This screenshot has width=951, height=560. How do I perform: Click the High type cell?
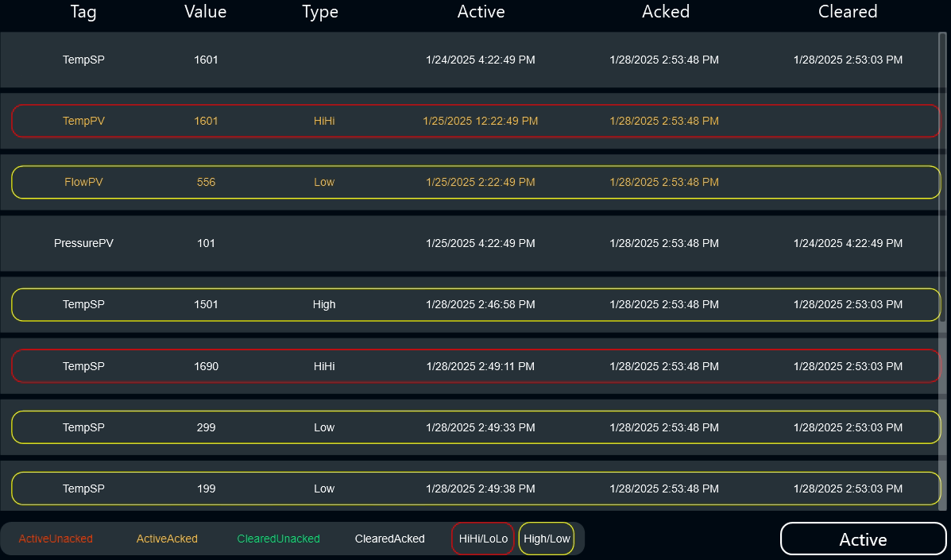click(324, 305)
